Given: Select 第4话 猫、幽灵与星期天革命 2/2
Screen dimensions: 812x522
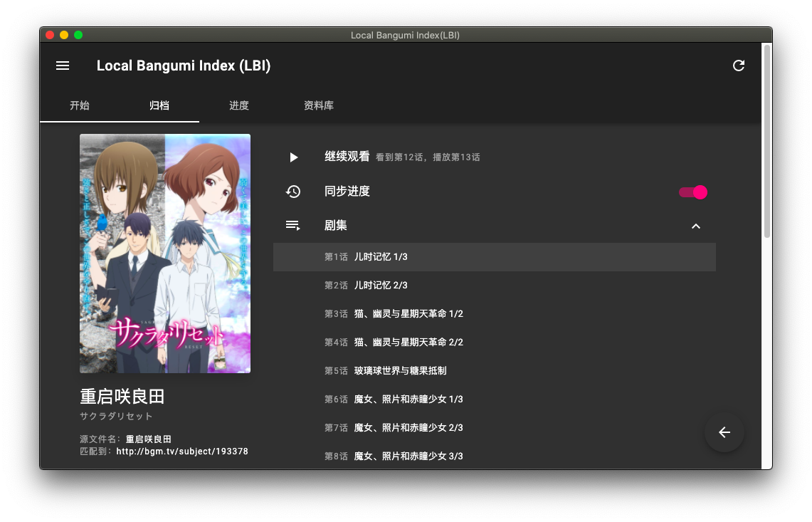Looking at the screenshot, I should 495,343.
